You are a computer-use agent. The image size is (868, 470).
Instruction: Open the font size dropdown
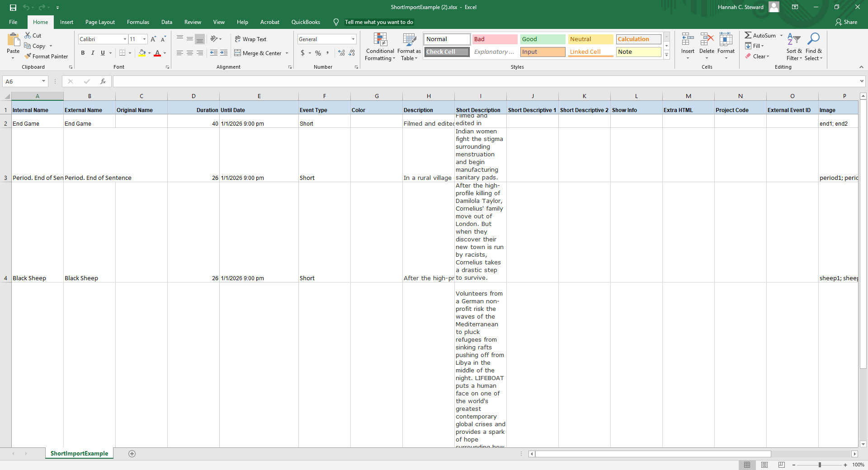pos(144,39)
